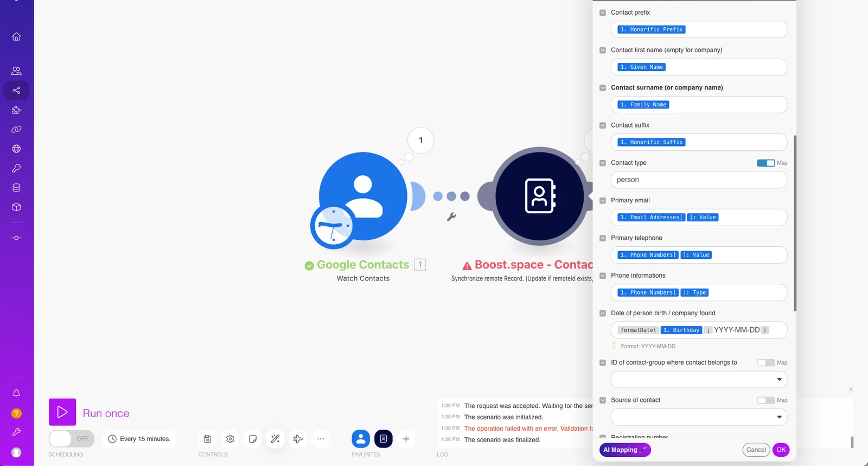The height and width of the screenshot is (466, 868).
Task: Toggle the Contact surname checkbox
Action: point(603,87)
